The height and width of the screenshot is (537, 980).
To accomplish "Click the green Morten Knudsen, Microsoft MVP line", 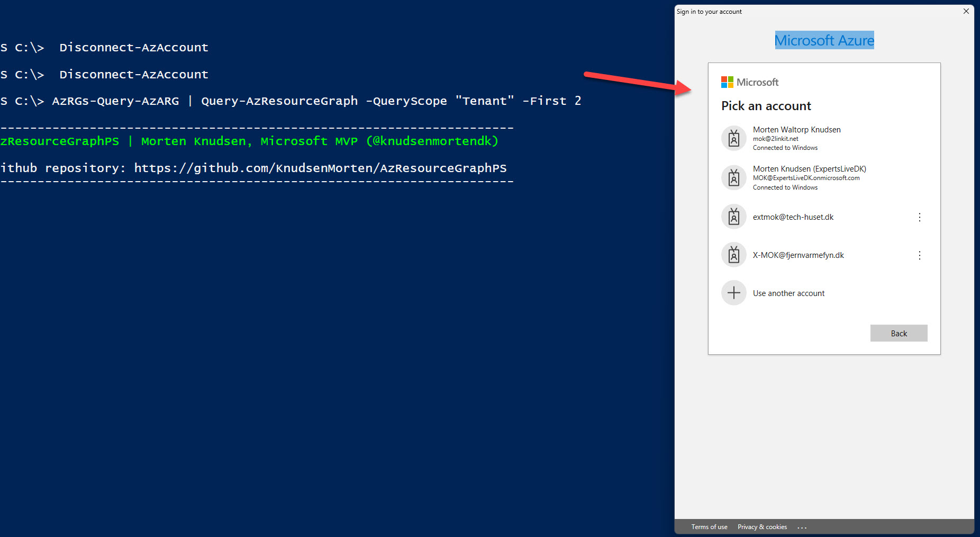I will [249, 141].
